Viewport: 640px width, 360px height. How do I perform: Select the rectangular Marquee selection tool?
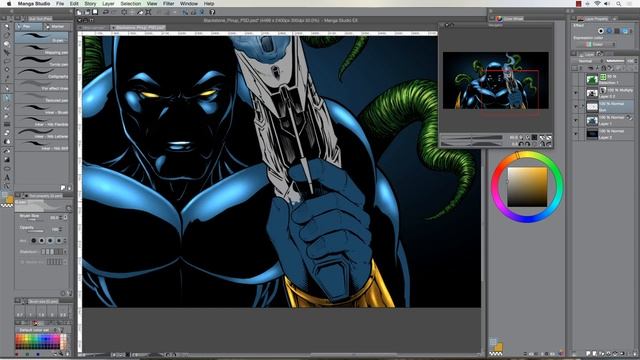7,62
